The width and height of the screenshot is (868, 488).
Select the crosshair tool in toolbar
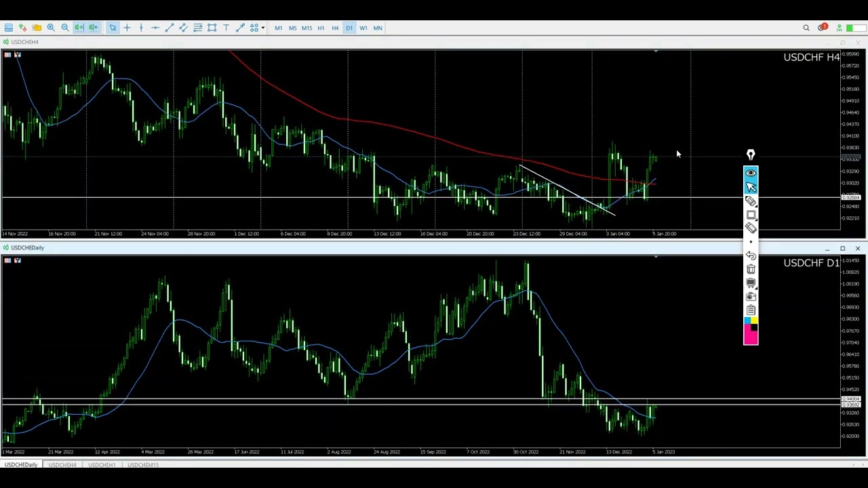point(127,28)
